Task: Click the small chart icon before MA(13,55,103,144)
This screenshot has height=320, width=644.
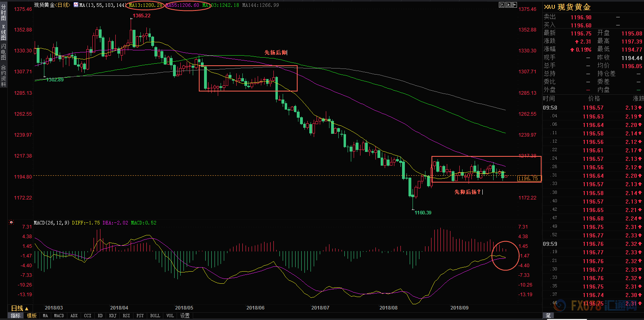Action: 76,5
